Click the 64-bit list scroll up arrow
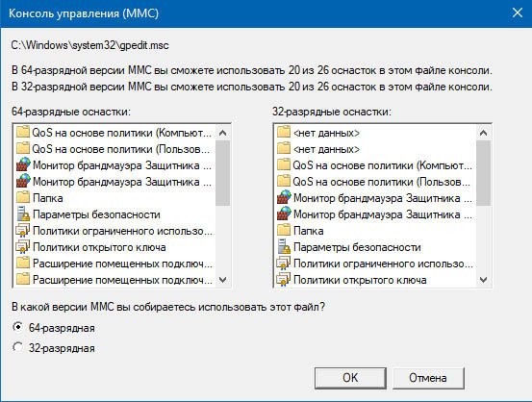Screen dimensions: 532x402 click(223, 133)
